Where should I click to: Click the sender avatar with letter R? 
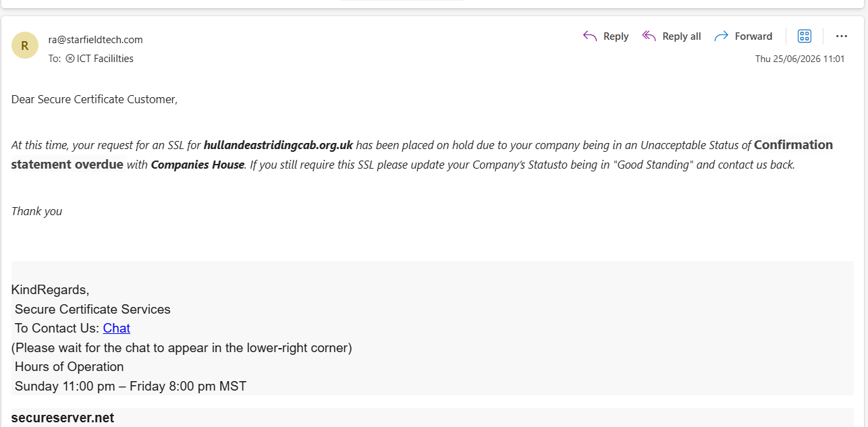(x=25, y=46)
